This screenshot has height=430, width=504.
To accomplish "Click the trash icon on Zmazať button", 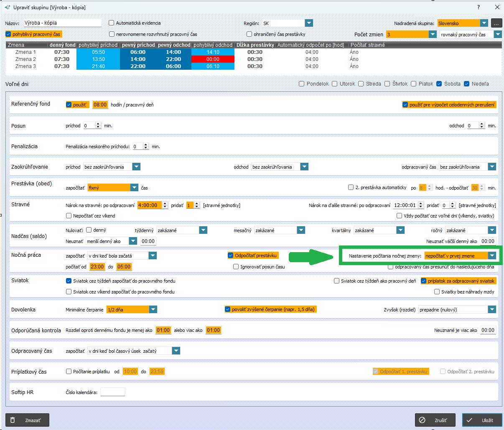I will tap(13, 420).
